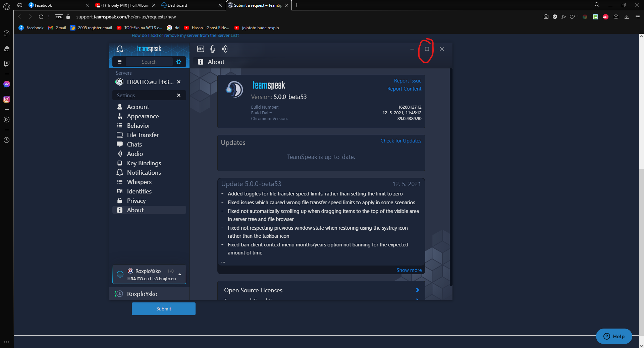Open Twitch in the browser sidebar
644x348 pixels.
pos(7,64)
